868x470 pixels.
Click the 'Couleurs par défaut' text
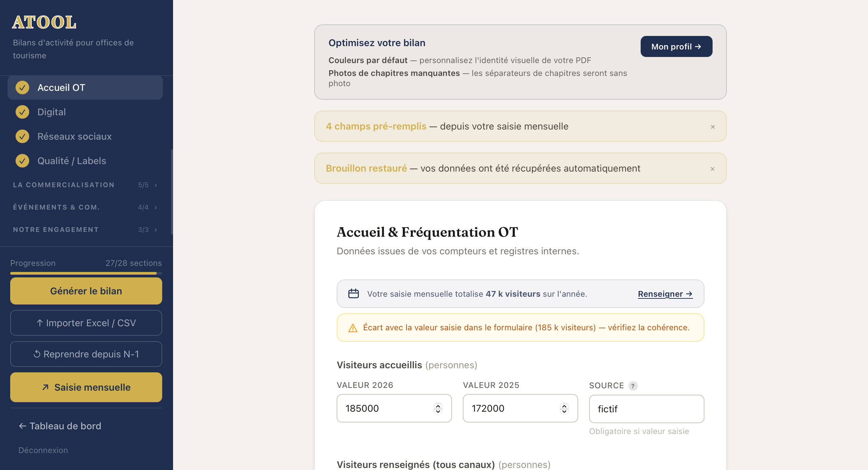click(368, 60)
